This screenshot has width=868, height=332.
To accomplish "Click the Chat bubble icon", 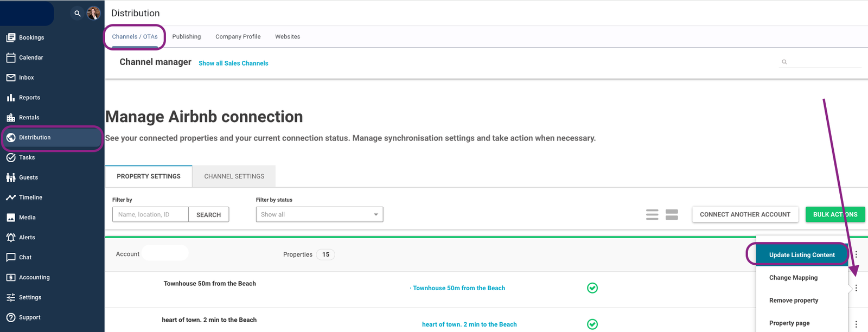I will point(11,258).
